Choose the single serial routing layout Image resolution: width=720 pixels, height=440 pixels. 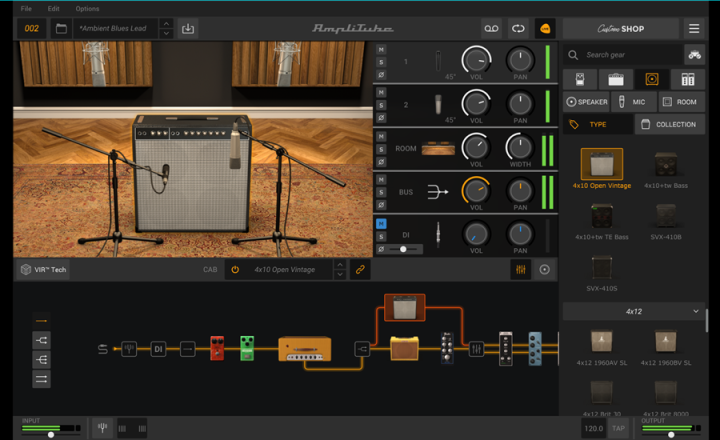click(x=41, y=321)
